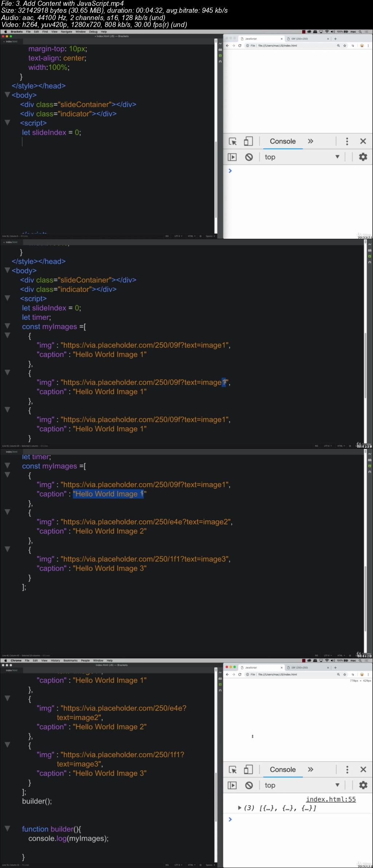Open UTF-8 encoding dropdown in top frame
Screen dimensions: 373x868
click(178, 236)
